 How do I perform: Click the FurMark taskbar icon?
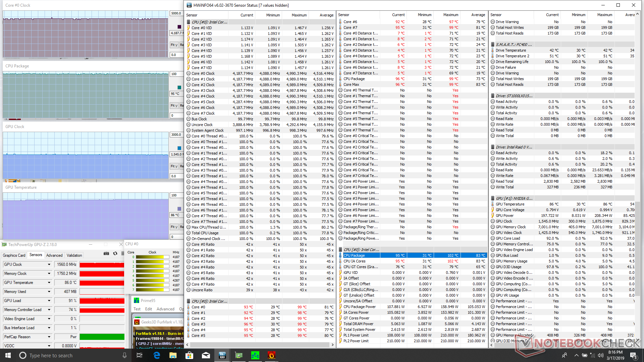click(x=271, y=355)
